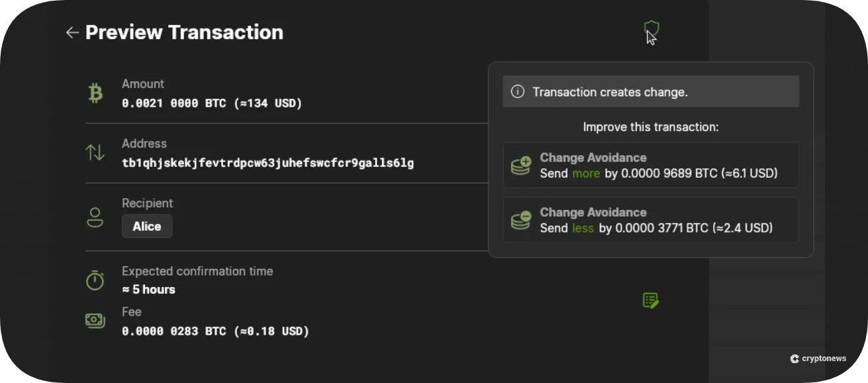Click the coins-plus icon for sending more
This screenshot has width=868, height=383.
[x=520, y=166]
